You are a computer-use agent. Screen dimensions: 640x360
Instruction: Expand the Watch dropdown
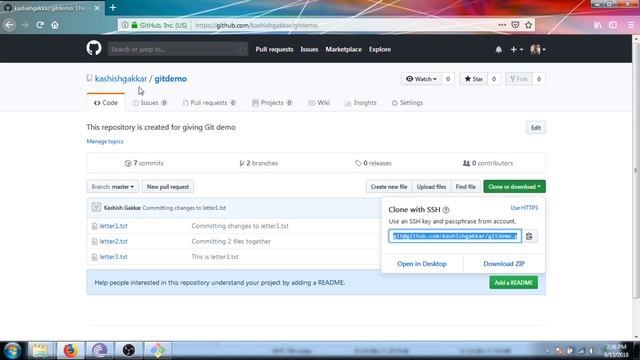[x=421, y=79]
